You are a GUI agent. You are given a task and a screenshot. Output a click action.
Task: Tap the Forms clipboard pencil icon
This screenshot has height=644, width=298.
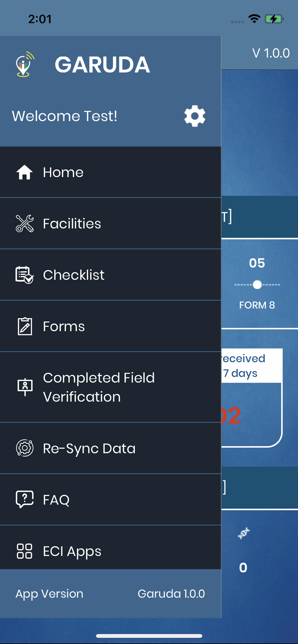(x=25, y=326)
